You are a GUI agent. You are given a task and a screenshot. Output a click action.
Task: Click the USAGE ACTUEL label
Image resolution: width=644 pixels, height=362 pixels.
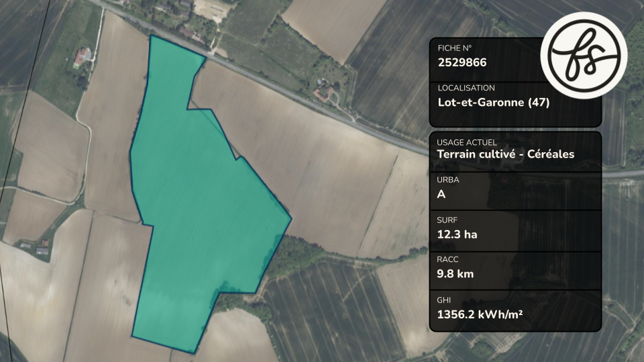pyautogui.click(x=467, y=142)
